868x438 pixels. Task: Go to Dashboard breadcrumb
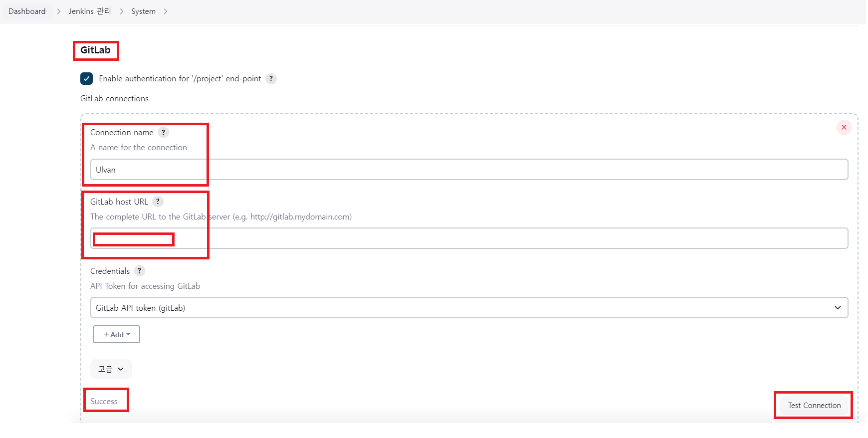(x=27, y=11)
